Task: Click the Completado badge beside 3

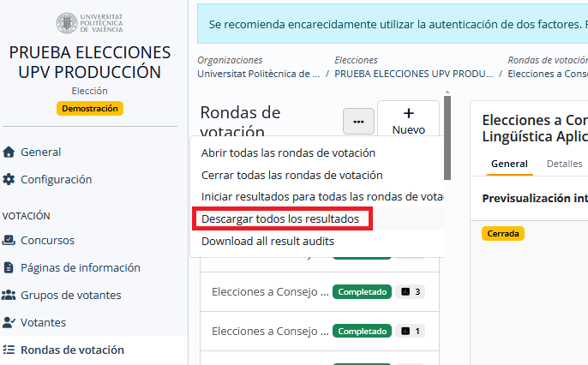Action: [x=362, y=291]
